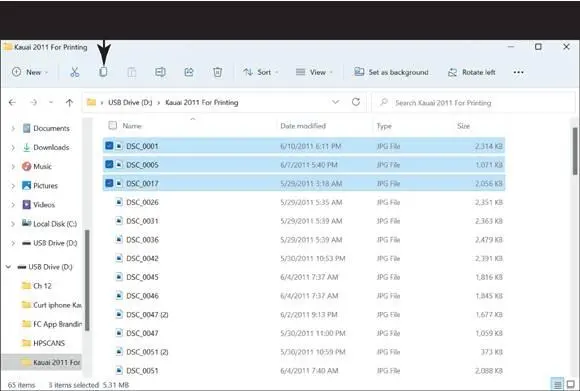
Task: Expand the Music tree node
Action: coord(13,166)
